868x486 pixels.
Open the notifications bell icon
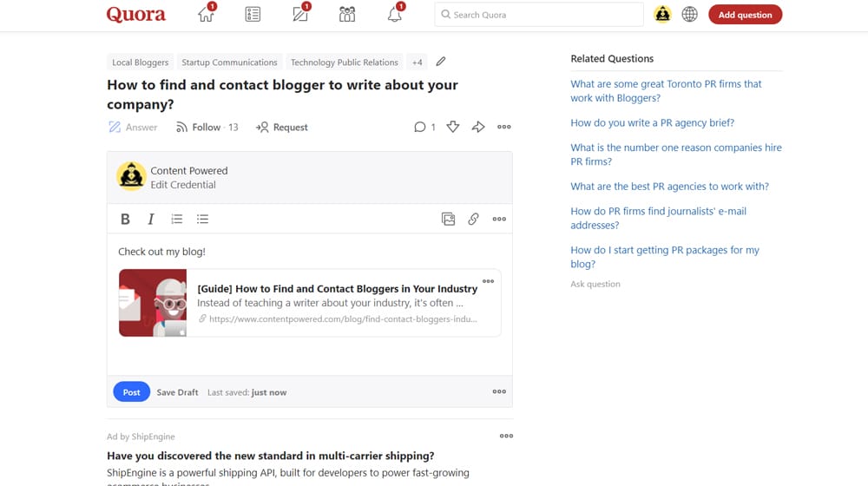395,14
